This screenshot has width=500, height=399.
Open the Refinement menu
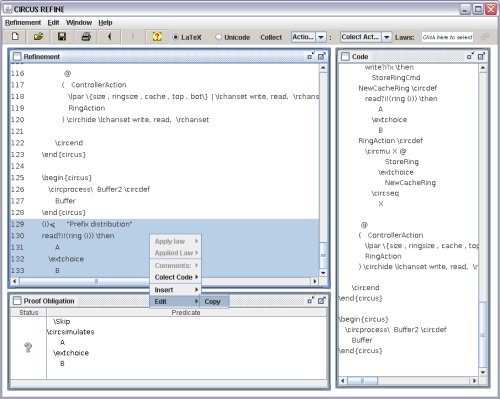click(23, 23)
